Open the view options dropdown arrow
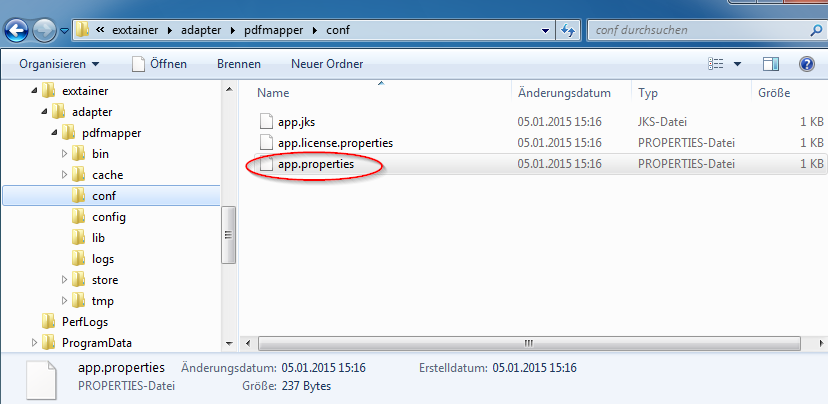The height and width of the screenshot is (404, 828). point(737,64)
